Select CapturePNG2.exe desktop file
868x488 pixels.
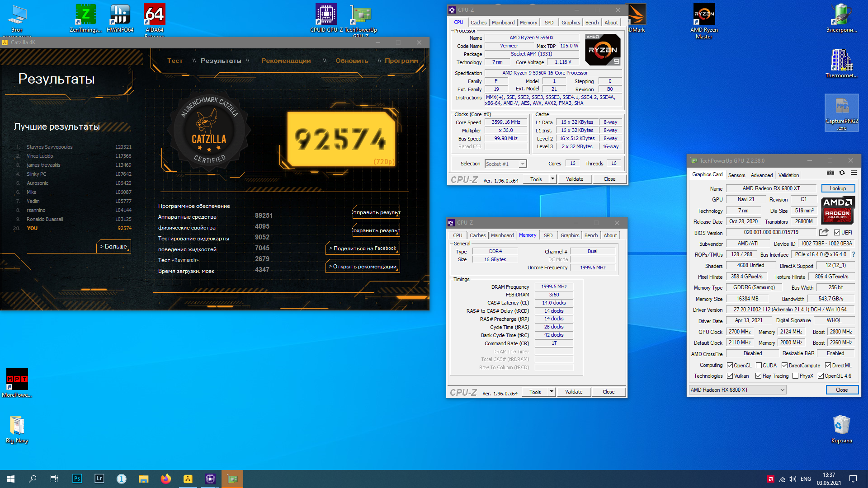[841, 113]
